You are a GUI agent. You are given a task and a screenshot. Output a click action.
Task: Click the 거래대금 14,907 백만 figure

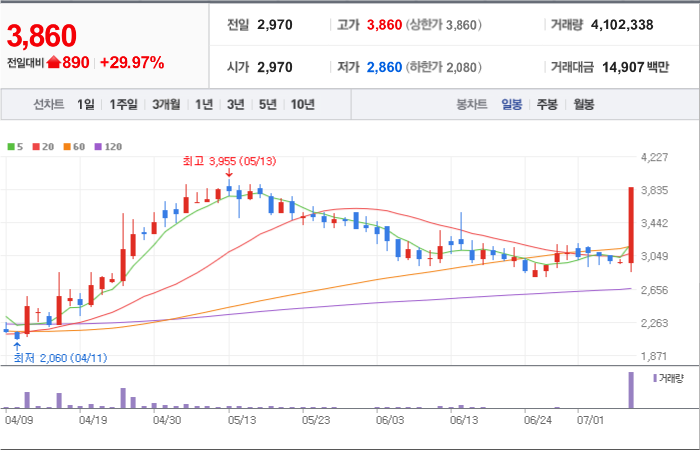[635, 67]
